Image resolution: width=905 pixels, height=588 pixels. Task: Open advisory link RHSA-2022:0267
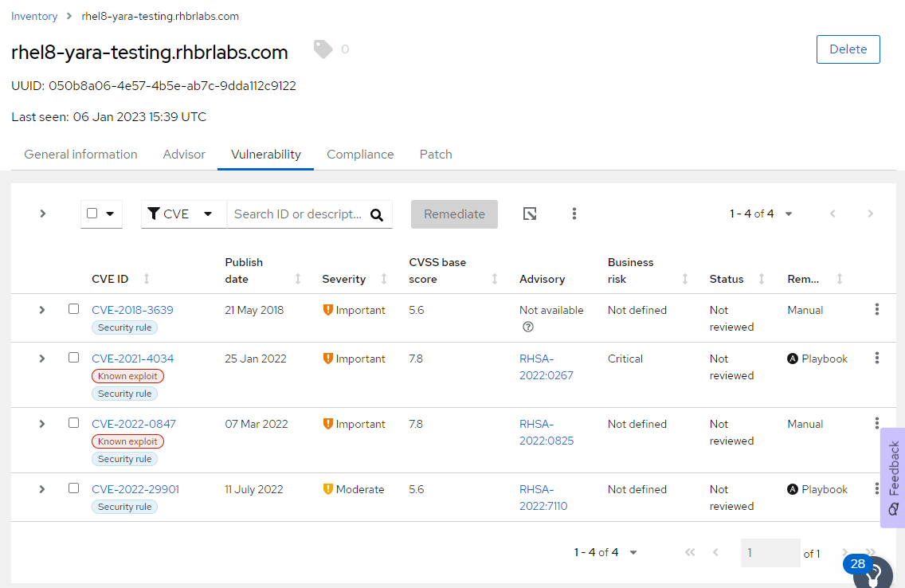click(546, 367)
